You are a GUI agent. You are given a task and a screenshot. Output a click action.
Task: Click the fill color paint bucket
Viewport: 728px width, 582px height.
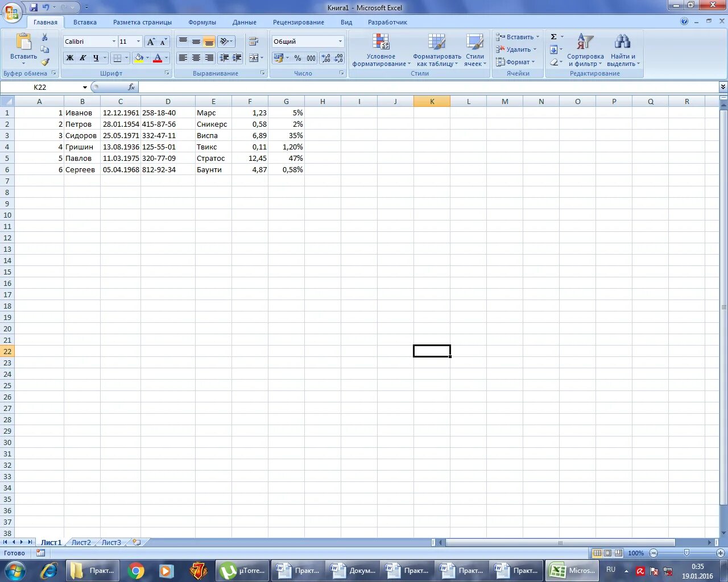pyautogui.click(x=139, y=58)
